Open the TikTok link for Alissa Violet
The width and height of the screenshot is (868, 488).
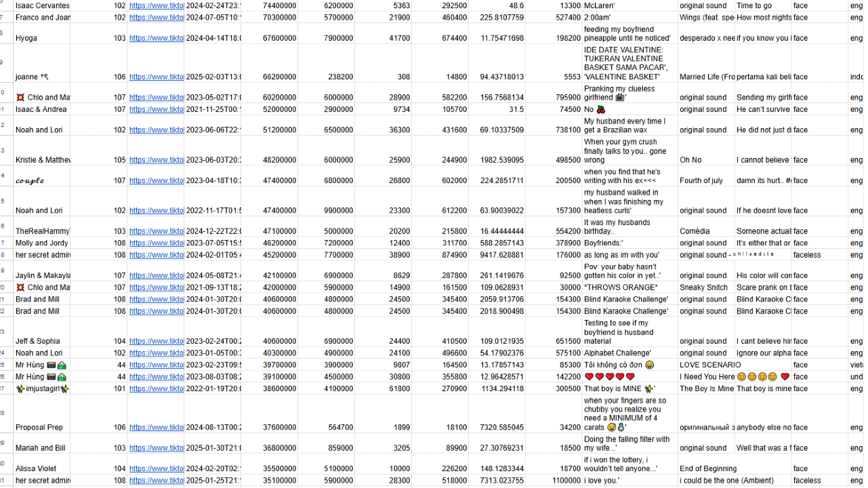point(157,468)
